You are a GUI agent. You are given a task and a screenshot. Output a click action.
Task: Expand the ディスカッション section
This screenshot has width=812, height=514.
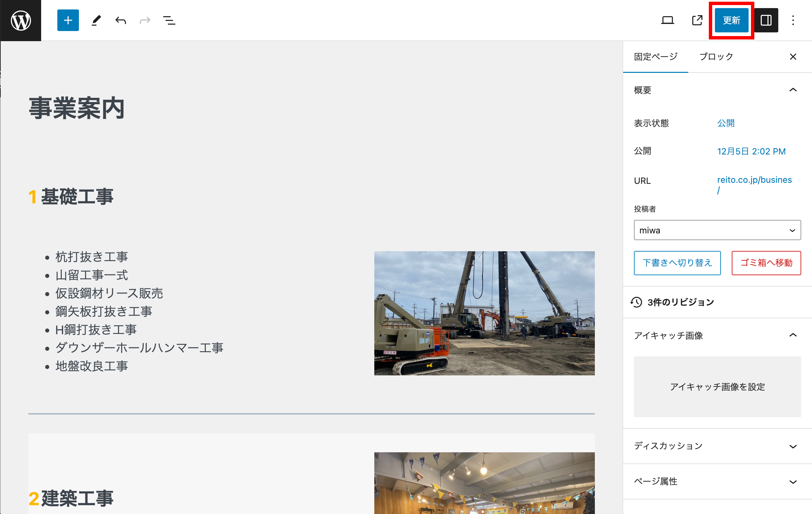793,446
